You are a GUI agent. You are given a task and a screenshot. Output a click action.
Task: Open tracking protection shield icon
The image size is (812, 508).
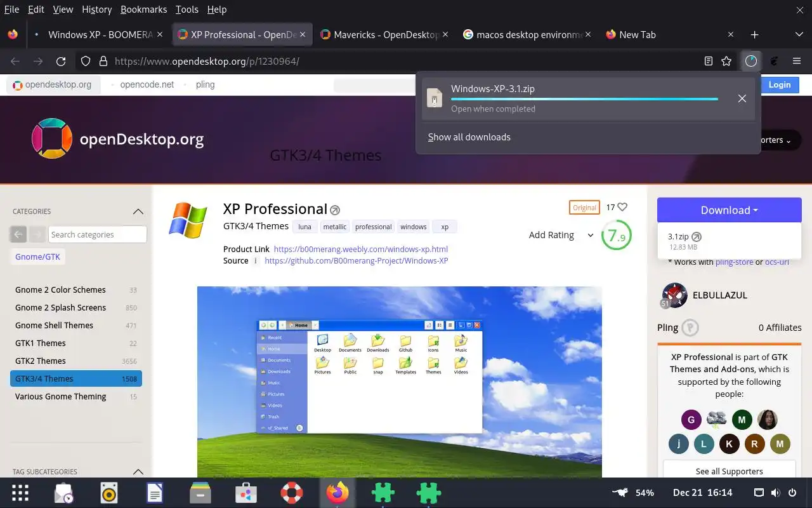click(86, 62)
